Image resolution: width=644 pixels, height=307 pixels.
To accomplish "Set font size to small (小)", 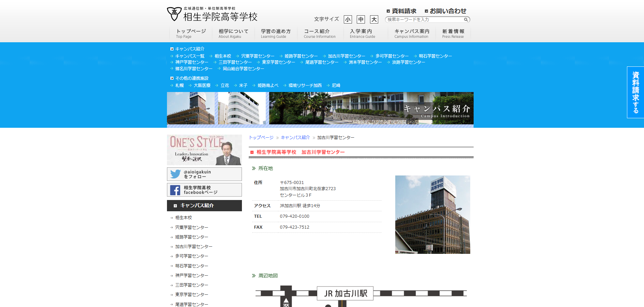I will 348,19.
